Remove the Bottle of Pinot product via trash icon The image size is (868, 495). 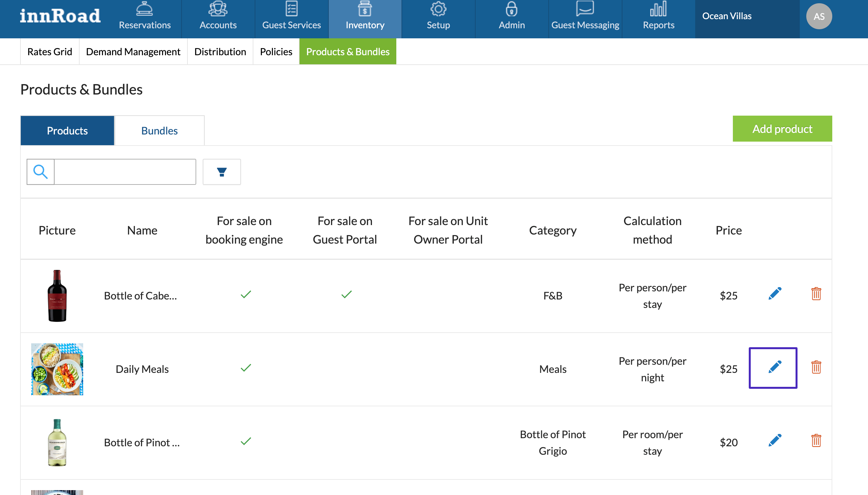tap(816, 441)
